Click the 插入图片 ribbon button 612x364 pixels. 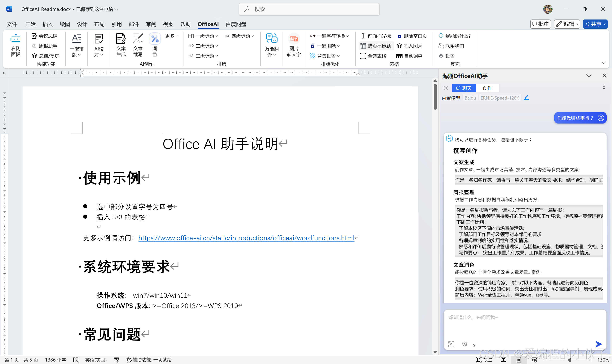pos(410,46)
